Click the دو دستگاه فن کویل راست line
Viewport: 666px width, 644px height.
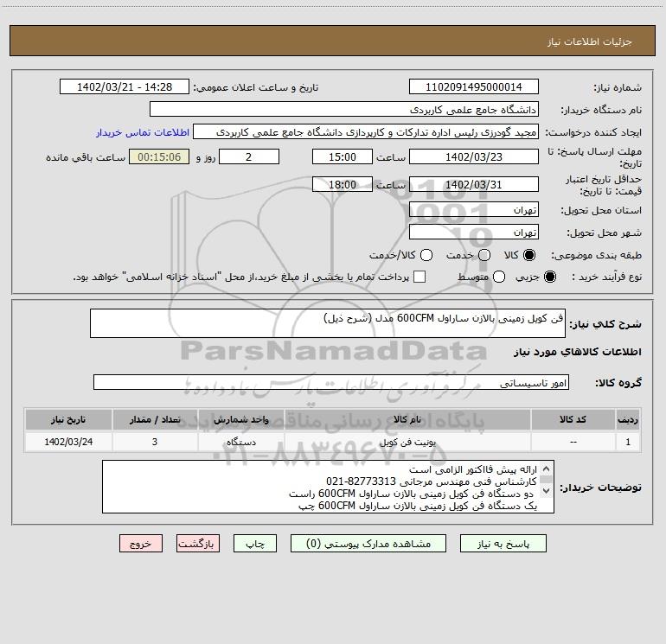click(411, 494)
